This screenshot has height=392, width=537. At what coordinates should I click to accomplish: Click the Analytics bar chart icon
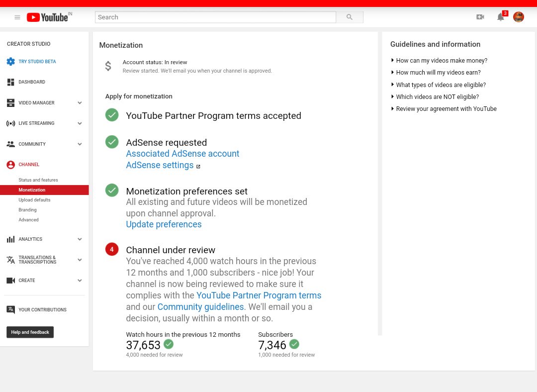point(10,239)
